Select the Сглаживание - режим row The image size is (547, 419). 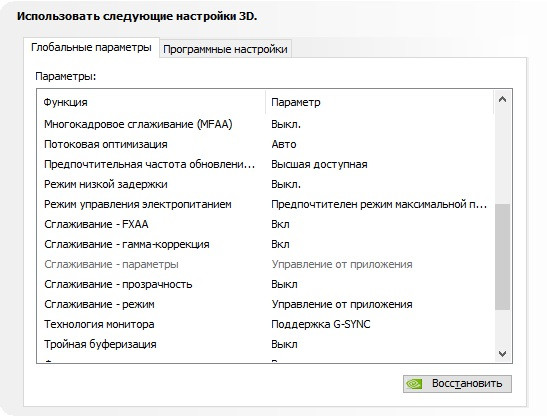click(x=266, y=304)
